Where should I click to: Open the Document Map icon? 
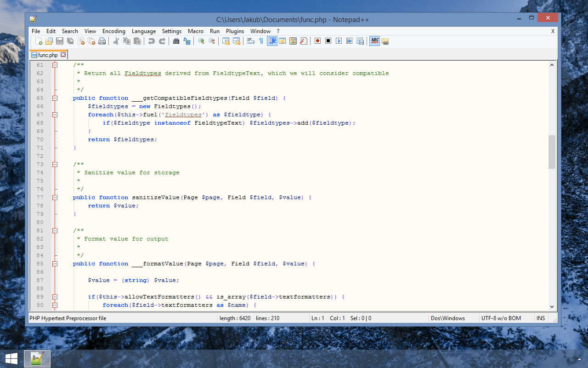(293, 41)
